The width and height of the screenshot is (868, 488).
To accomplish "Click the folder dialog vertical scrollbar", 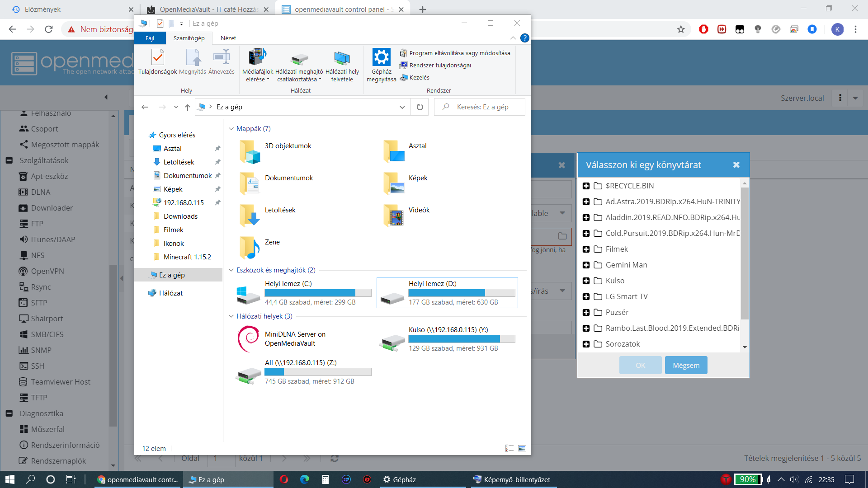I will pyautogui.click(x=744, y=253).
